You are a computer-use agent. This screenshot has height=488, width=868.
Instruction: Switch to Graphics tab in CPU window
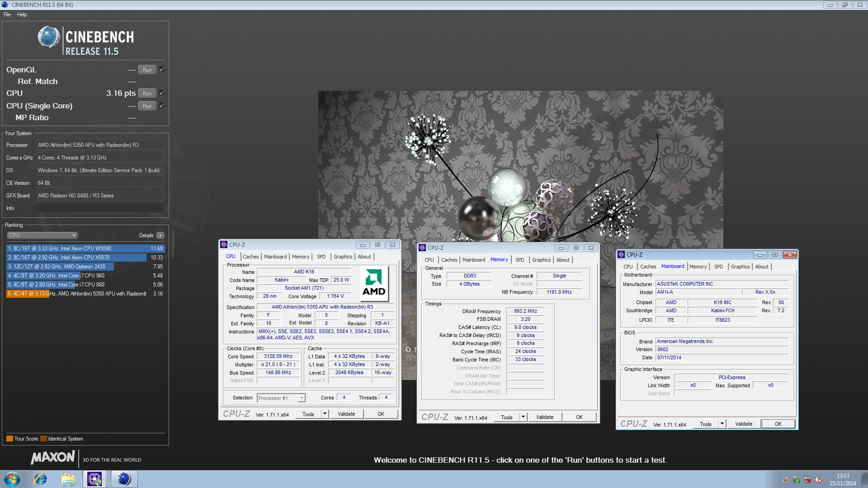(x=343, y=257)
